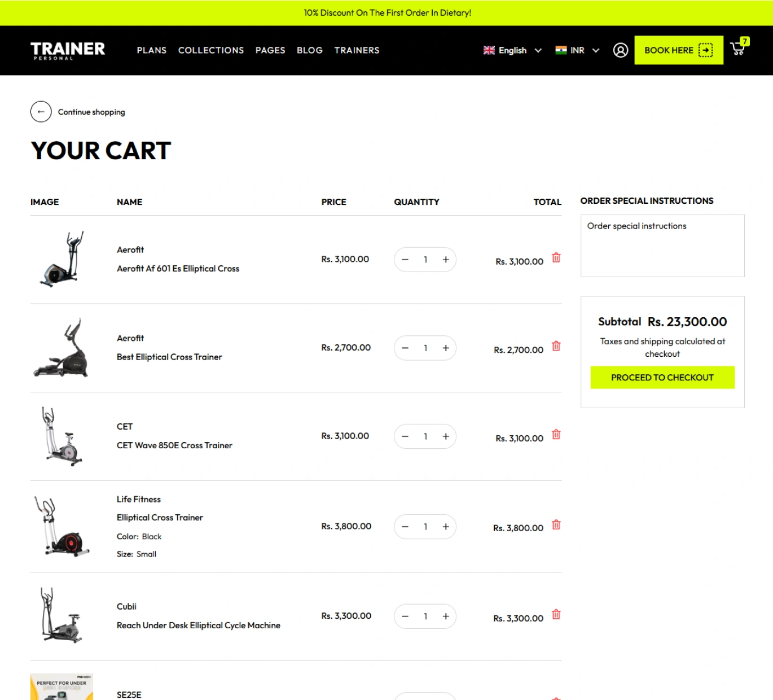The image size is (773, 700).
Task: Delete Reach Under Desk Elliptical Cycle Machine
Action: [x=556, y=614]
